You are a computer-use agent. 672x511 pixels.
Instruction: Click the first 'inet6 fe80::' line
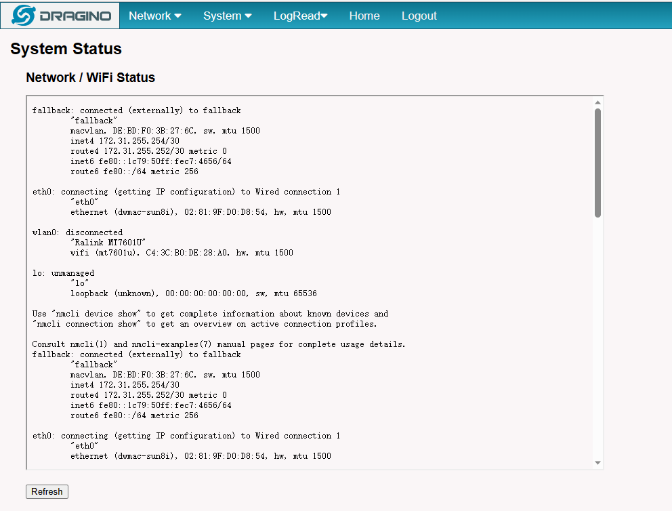tap(151, 161)
